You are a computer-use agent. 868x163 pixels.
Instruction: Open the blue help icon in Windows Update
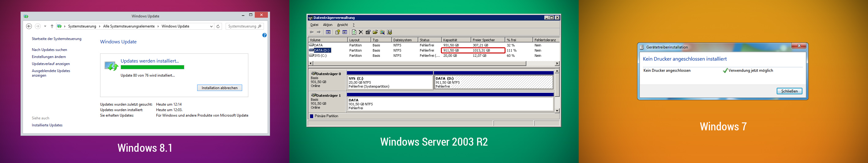265,35
